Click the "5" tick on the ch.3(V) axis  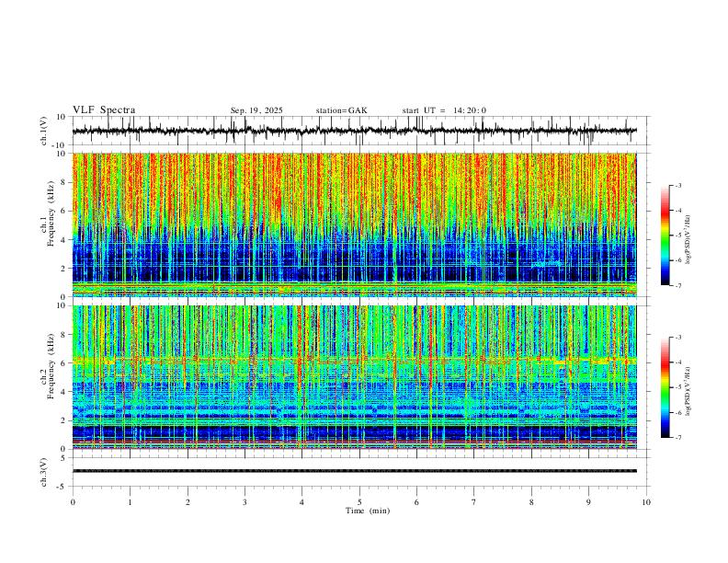63,457
